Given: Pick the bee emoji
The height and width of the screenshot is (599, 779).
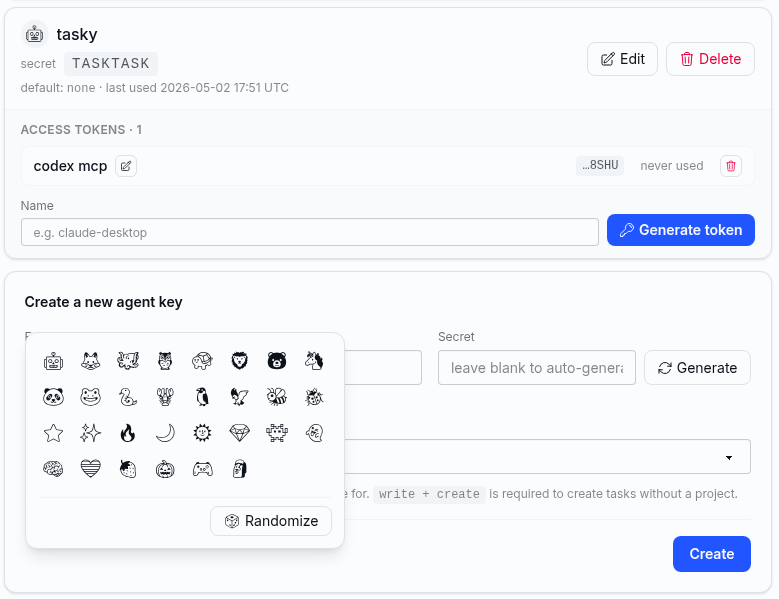Looking at the screenshot, I should pos(277,397).
